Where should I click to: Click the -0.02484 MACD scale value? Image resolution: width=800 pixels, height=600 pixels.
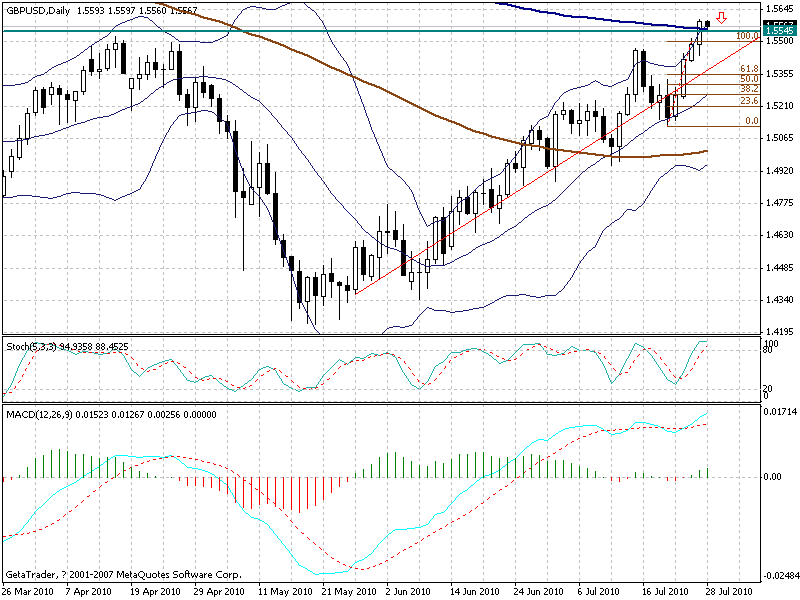[780, 577]
